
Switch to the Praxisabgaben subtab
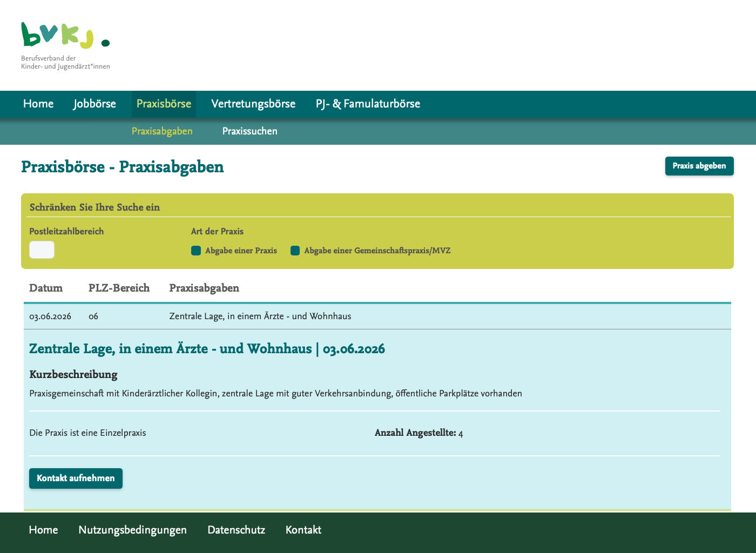coord(162,131)
